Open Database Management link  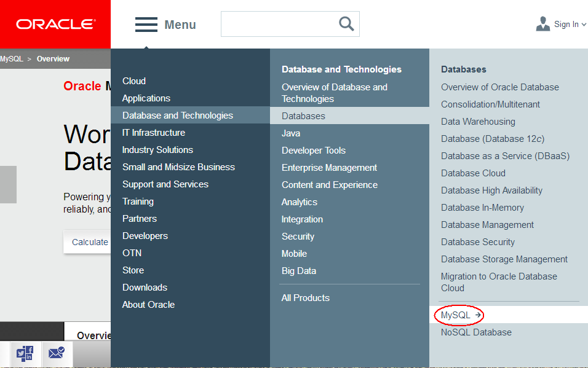(488, 225)
